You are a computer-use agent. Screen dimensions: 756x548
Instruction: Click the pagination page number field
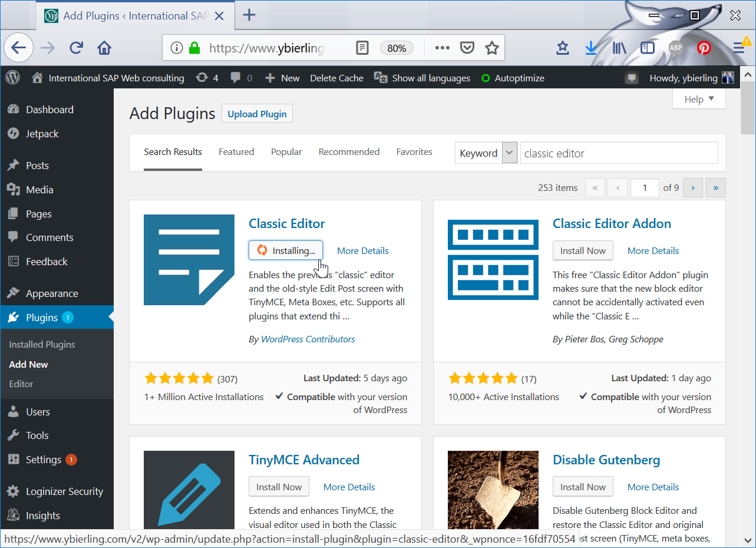coord(645,187)
